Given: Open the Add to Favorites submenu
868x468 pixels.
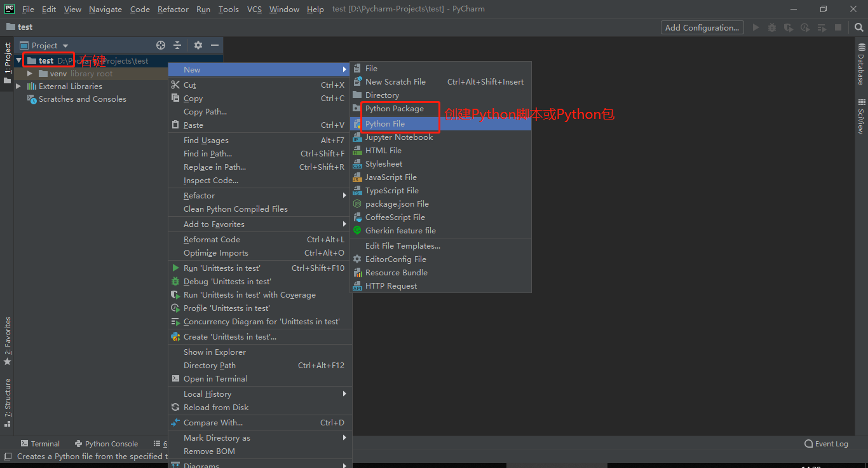Looking at the screenshot, I should 260,224.
